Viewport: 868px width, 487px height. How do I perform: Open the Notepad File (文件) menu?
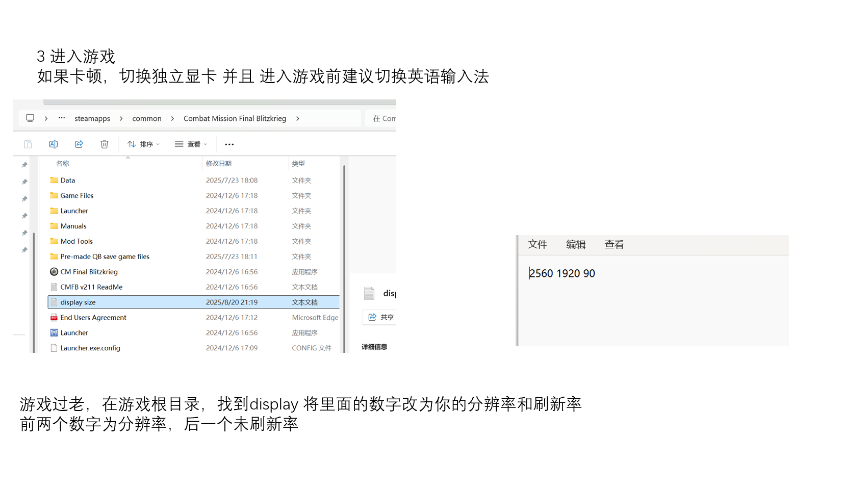[x=537, y=245]
